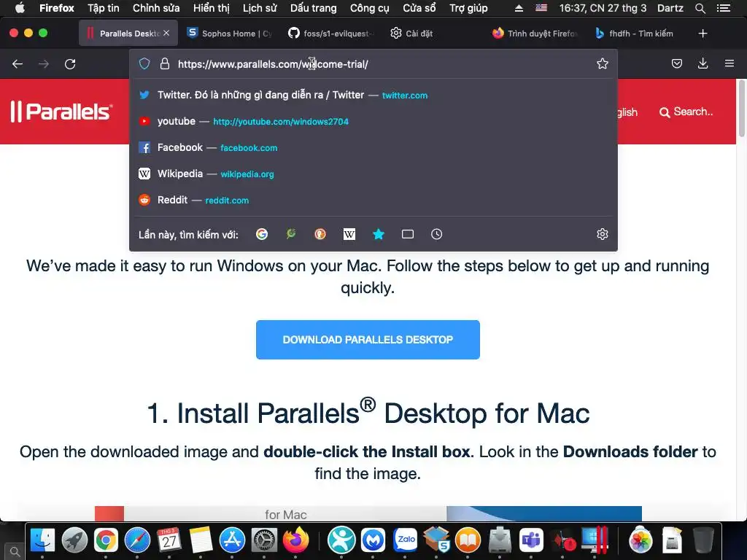Open Launchpad from the Dock

[74, 540]
